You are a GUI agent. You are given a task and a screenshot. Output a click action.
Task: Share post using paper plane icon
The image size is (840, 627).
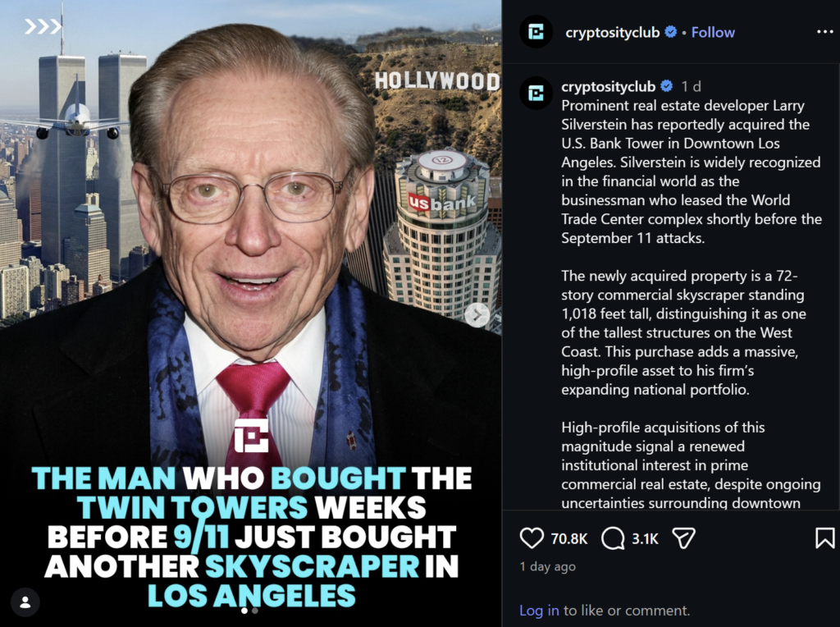683,538
